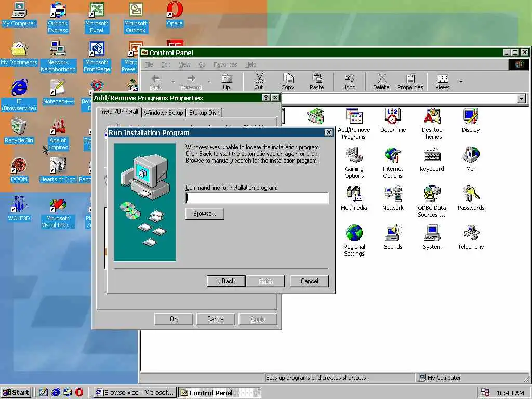Screen dimensions: 532x399
Task: Click the system tray clock
Action: 510,393
